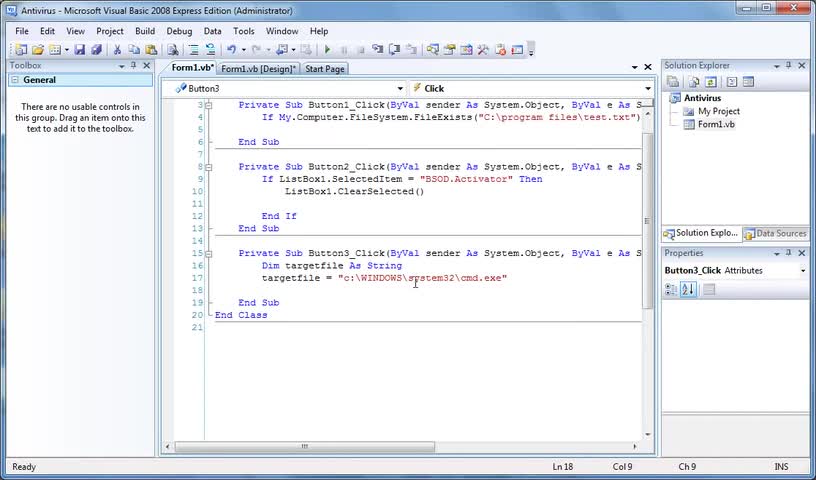Click the Navigate Backward icon
Viewport: 816px width, 480px height.
[282, 49]
